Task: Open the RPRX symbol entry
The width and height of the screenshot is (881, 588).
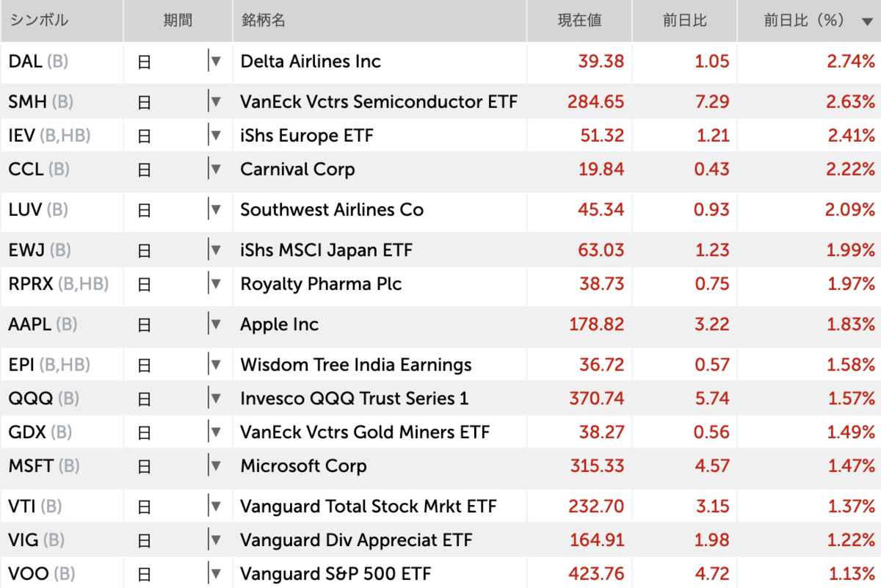Action: pos(26,285)
